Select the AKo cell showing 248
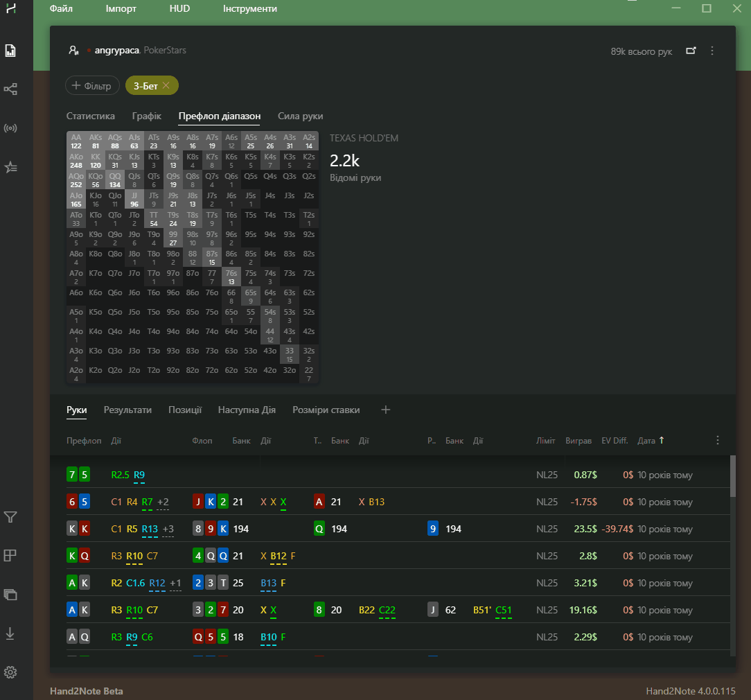The image size is (751, 700). coord(76,161)
